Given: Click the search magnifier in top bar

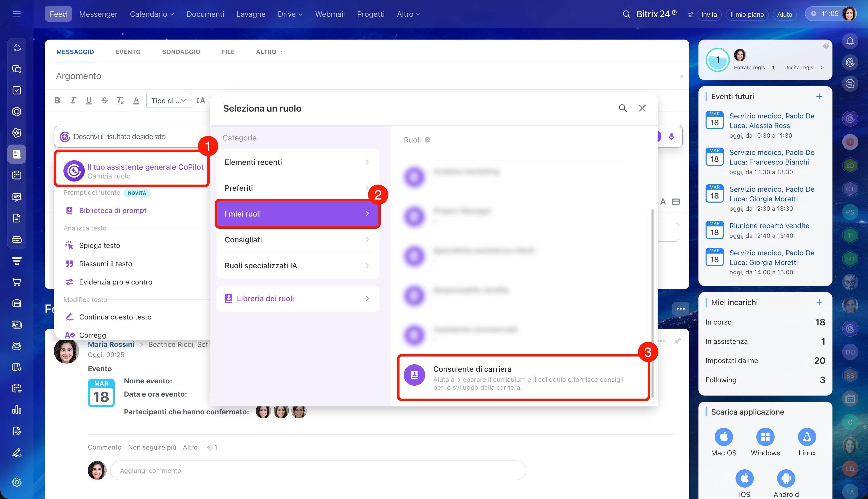Looking at the screenshot, I should tap(626, 14).
